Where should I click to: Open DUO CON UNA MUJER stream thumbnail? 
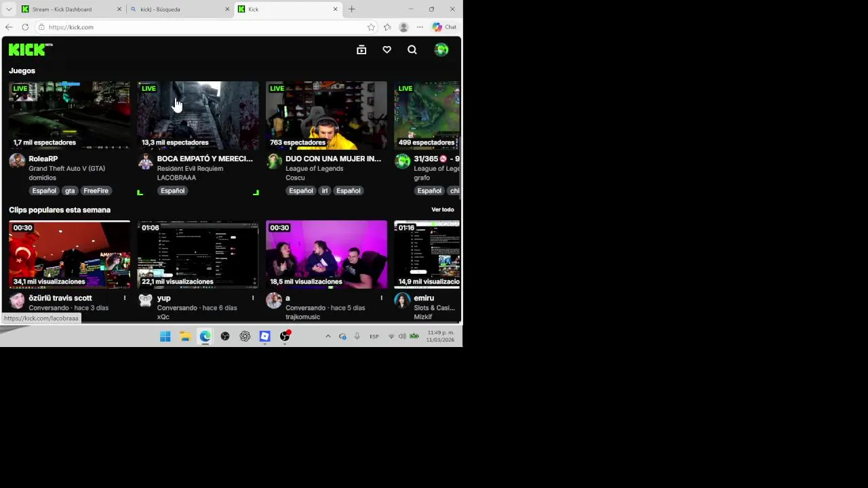click(326, 115)
